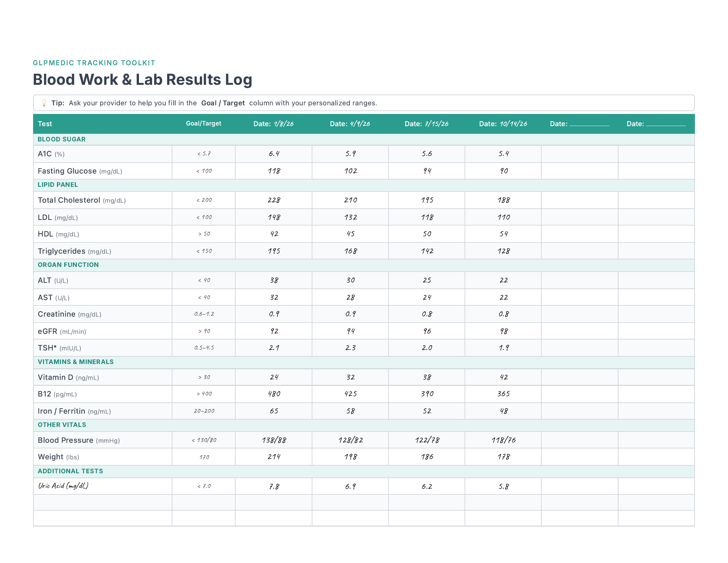The image size is (728, 563).
Task: Select the GLPMEDIC TRACKING TOOLKIT subtitle
Action: (x=94, y=62)
